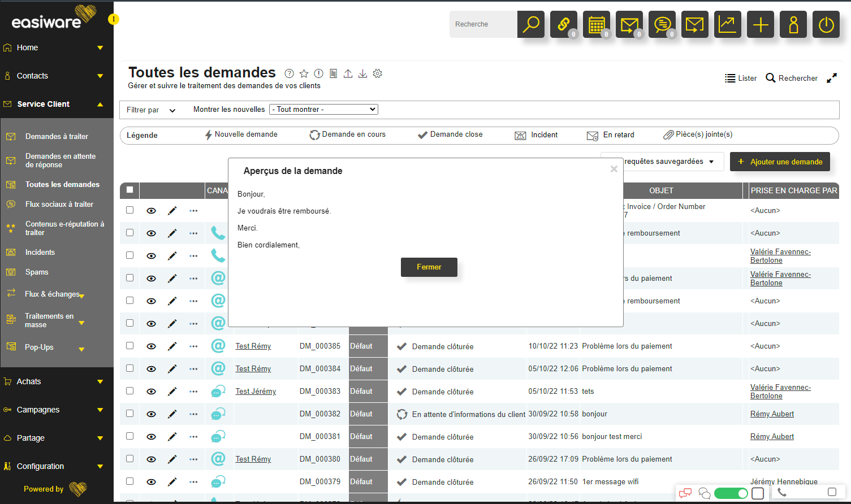This screenshot has height=504, width=851.
Task: Click the 'Fermer' button in preview dialog
Action: (429, 267)
